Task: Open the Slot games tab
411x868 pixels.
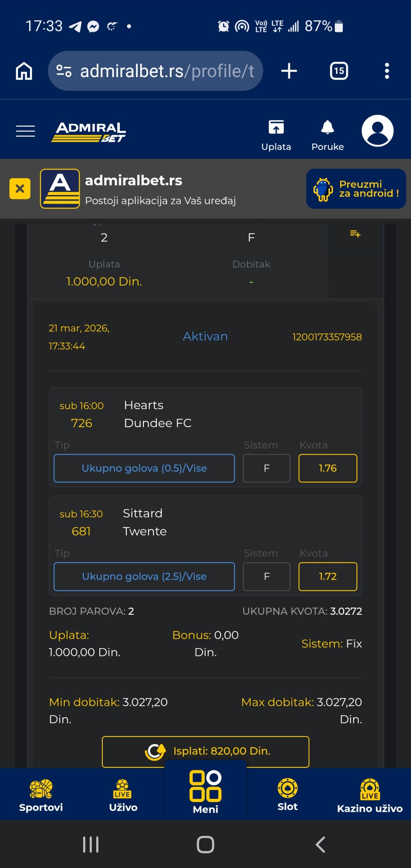Action: pyautogui.click(x=288, y=796)
